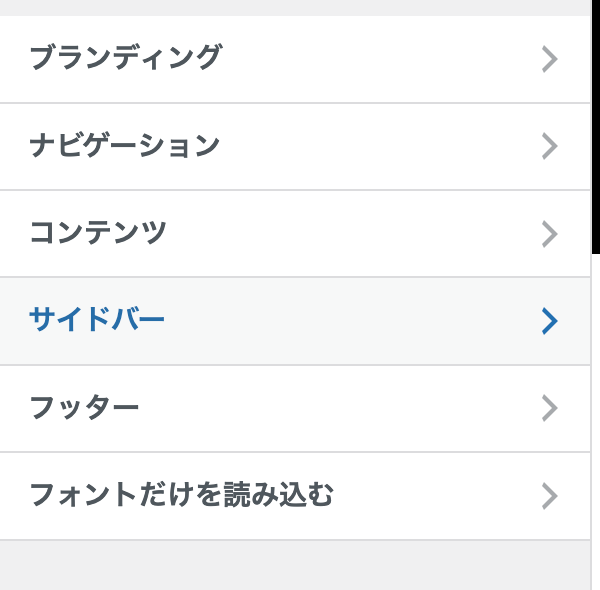Click the gray area below the list
The width and height of the screenshot is (600, 590).
click(x=295, y=566)
